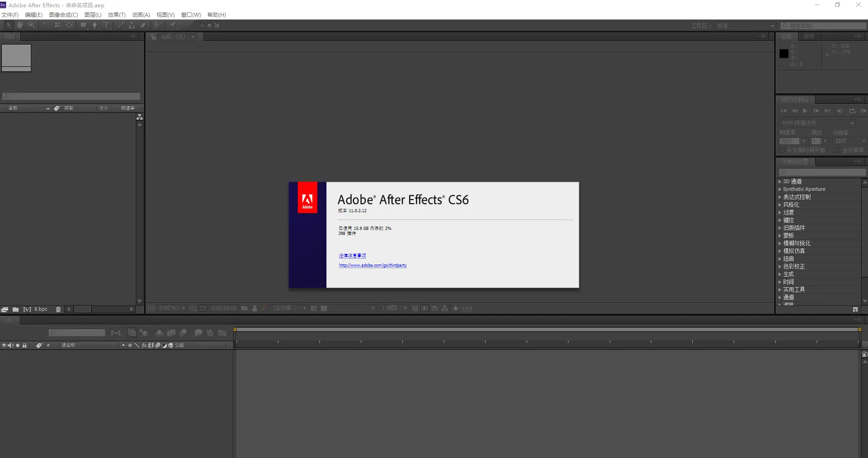Select the Clone Stamp tool
Screen dimensions: 868x458
click(132, 25)
